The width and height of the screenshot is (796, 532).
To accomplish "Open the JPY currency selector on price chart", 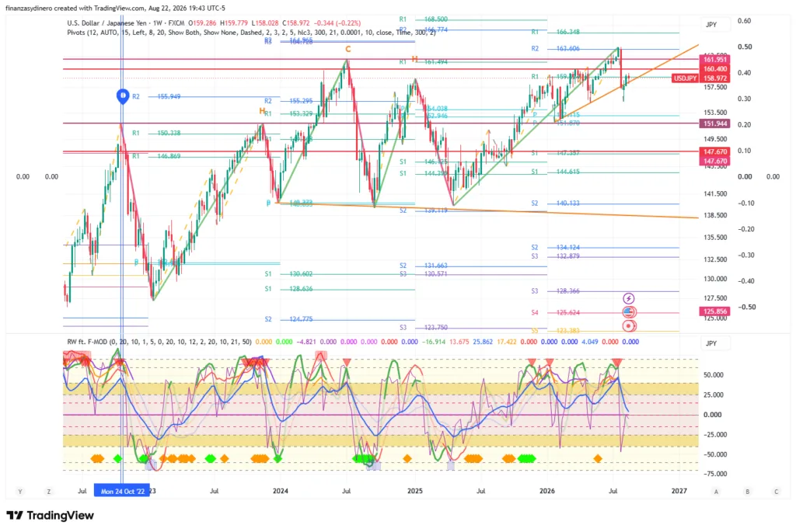I will tap(716, 24).
